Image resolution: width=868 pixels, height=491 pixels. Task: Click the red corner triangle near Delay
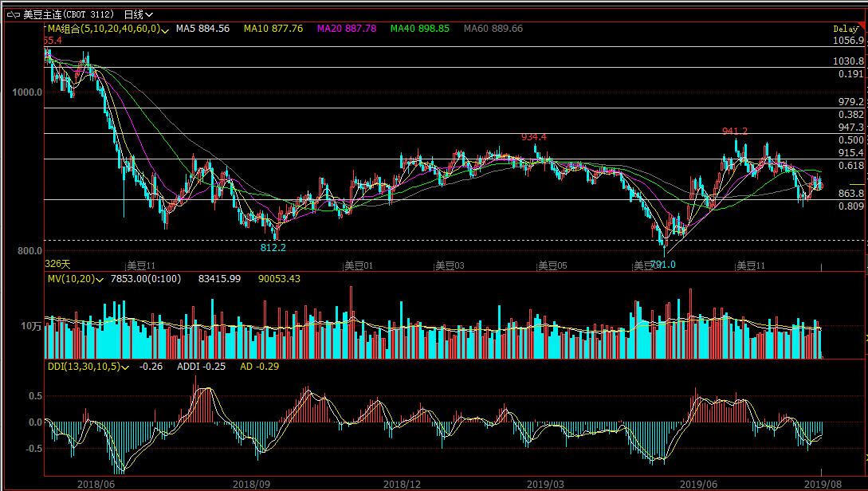click(861, 26)
